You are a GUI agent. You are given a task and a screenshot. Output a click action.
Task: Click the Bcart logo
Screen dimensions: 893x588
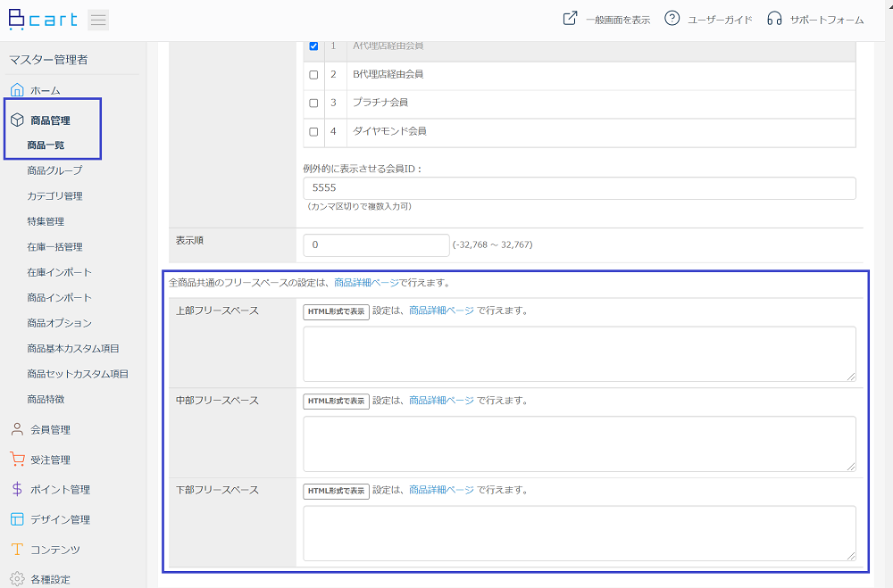point(43,20)
